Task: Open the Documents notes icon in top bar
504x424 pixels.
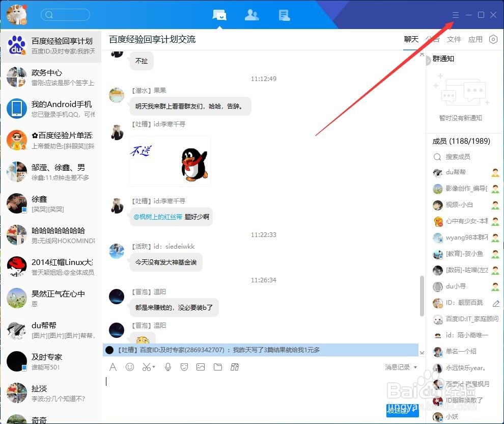Action: click(x=284, y=15)
